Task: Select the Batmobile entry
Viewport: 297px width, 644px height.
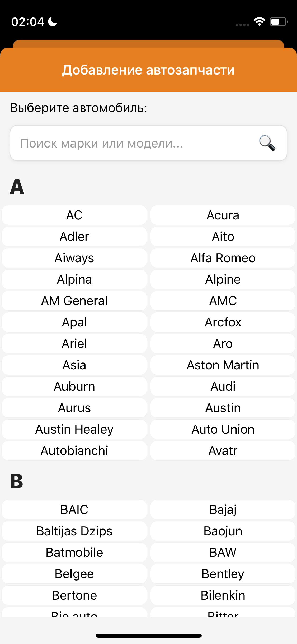Action: coord(74,553)
